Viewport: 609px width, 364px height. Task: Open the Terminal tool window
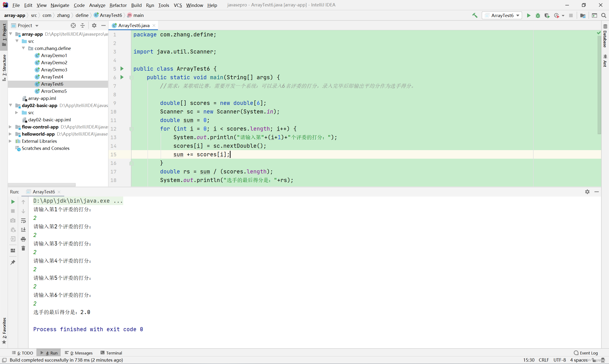tap(111, 353)
